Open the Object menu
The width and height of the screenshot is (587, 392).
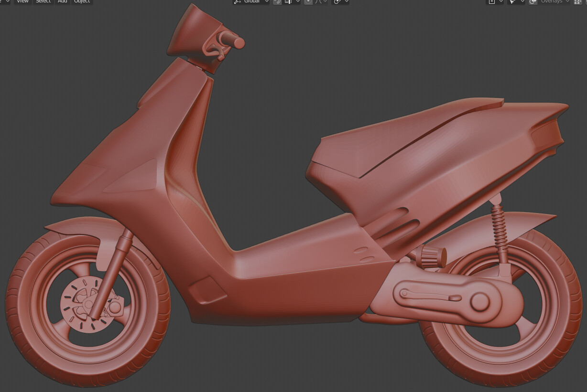82,2
